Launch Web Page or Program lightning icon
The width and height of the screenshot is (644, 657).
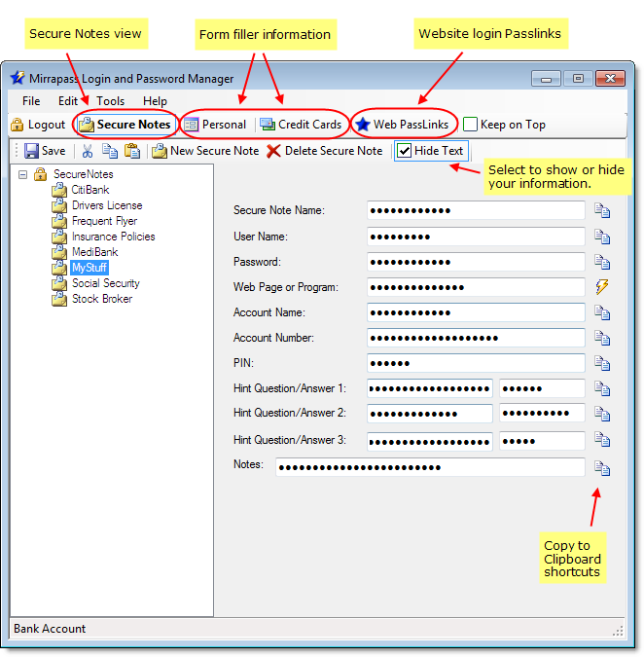602,287
